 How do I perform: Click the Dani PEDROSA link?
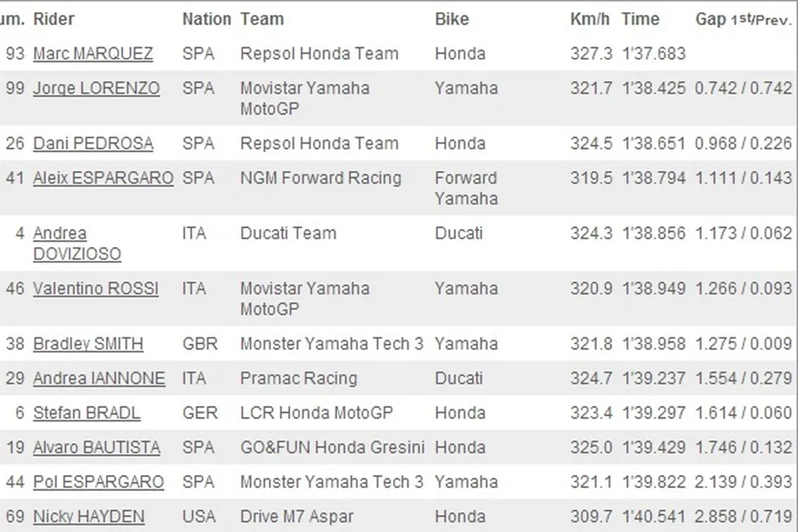pyautogui.click(x=93, y=144)
